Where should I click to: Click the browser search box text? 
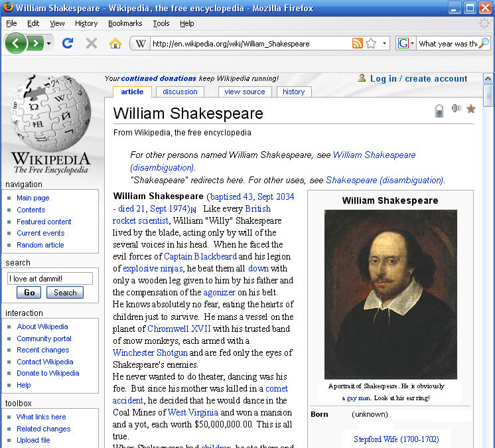pyautogui.click(x=447, y=44)
